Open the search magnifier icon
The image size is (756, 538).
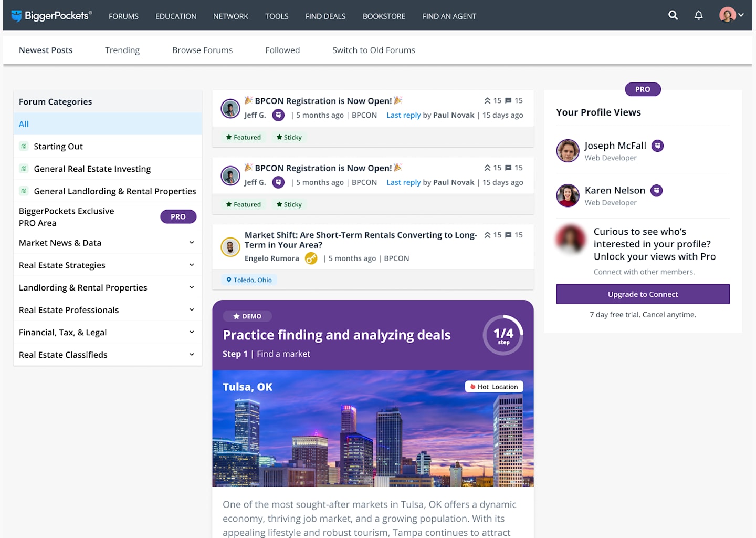click(673, 15)
